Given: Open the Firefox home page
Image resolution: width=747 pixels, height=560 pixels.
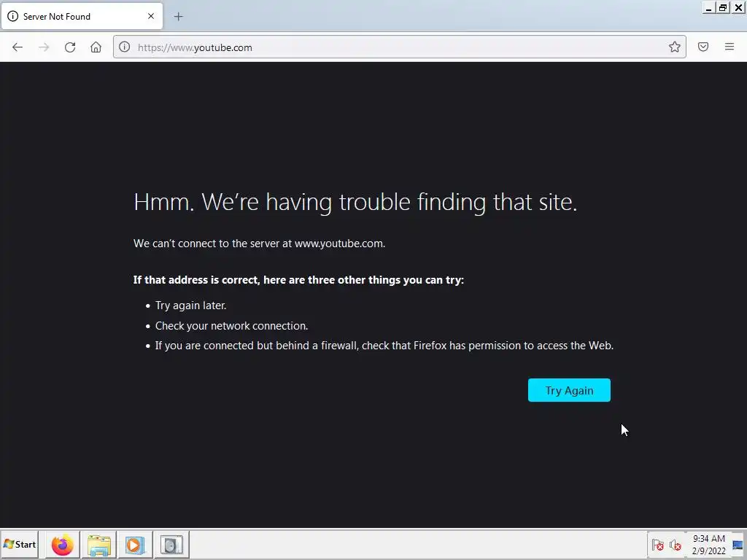Looking at the screenshot, I should [96, 47].
